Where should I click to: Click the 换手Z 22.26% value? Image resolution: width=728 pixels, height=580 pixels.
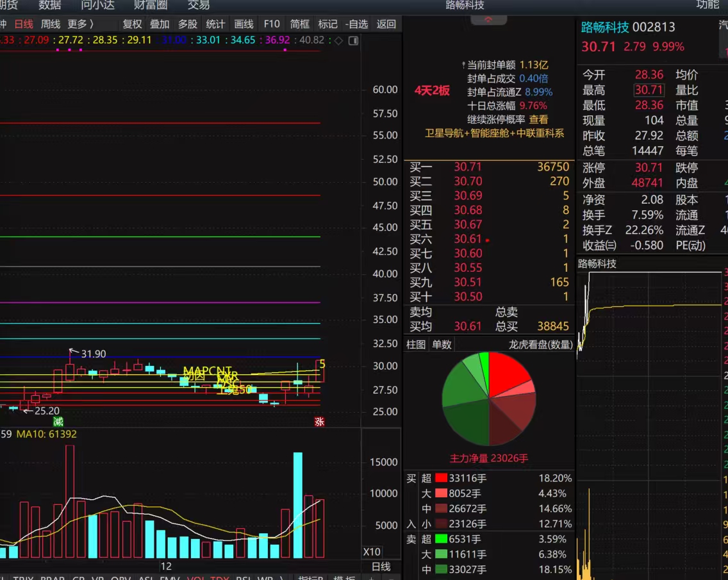click(644, 230)
